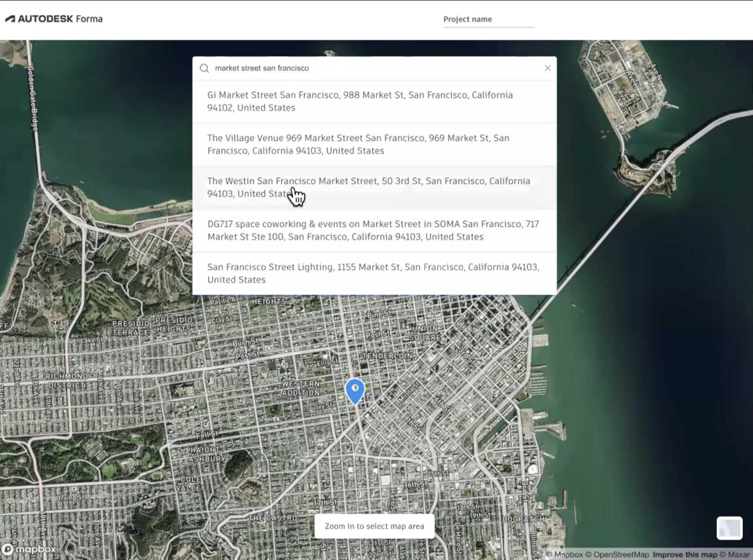Screen dimensions: 753x560
Task: Click the 'Pine St' street label
Action: (378, 314)
